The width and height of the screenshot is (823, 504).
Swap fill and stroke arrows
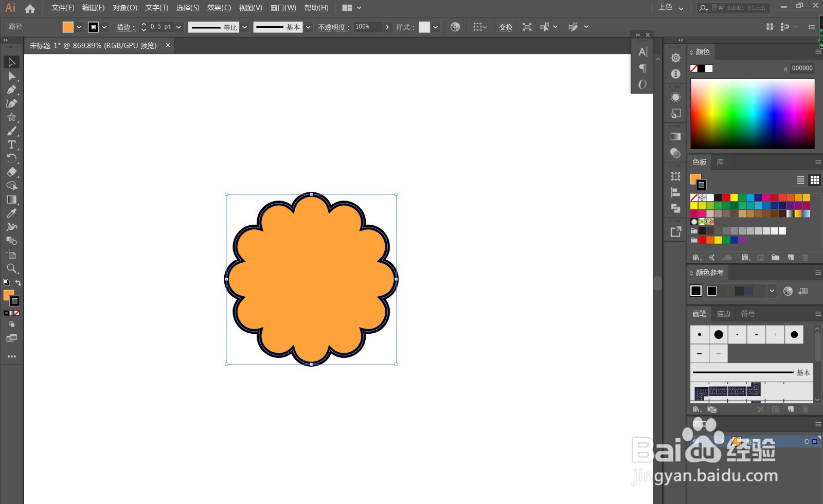(18, 283)
